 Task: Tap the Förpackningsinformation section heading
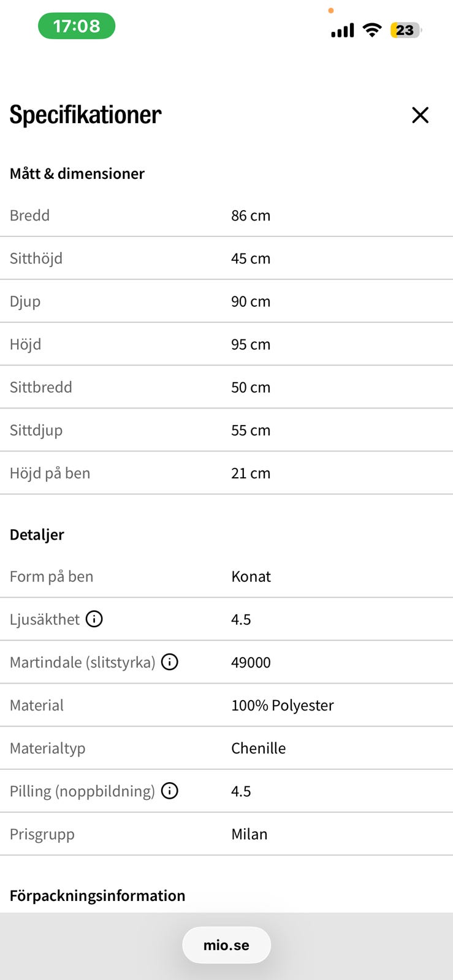(97, 896)
